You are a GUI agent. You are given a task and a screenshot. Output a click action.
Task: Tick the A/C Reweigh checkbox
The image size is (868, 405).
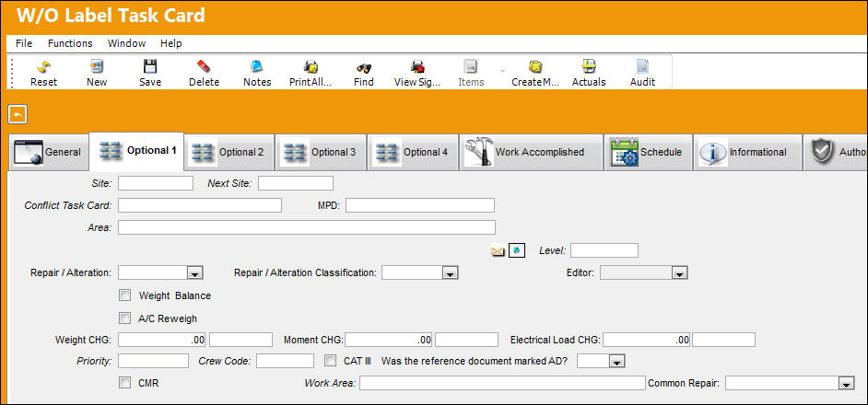pos(125,318)
